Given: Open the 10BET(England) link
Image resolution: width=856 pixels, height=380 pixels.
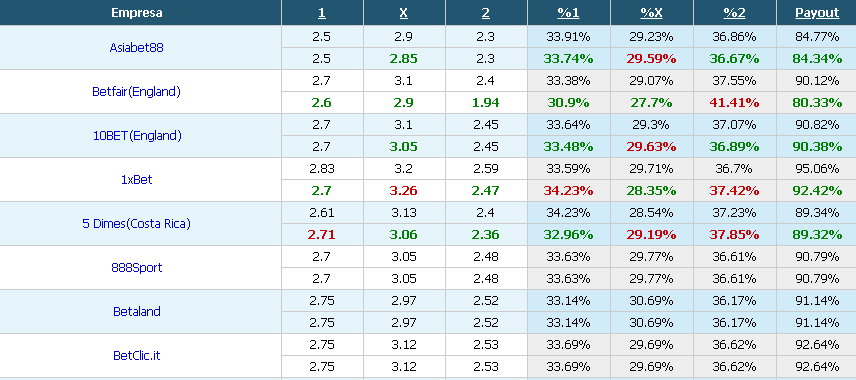Looking at the screenshot, I should click(136, 136).
